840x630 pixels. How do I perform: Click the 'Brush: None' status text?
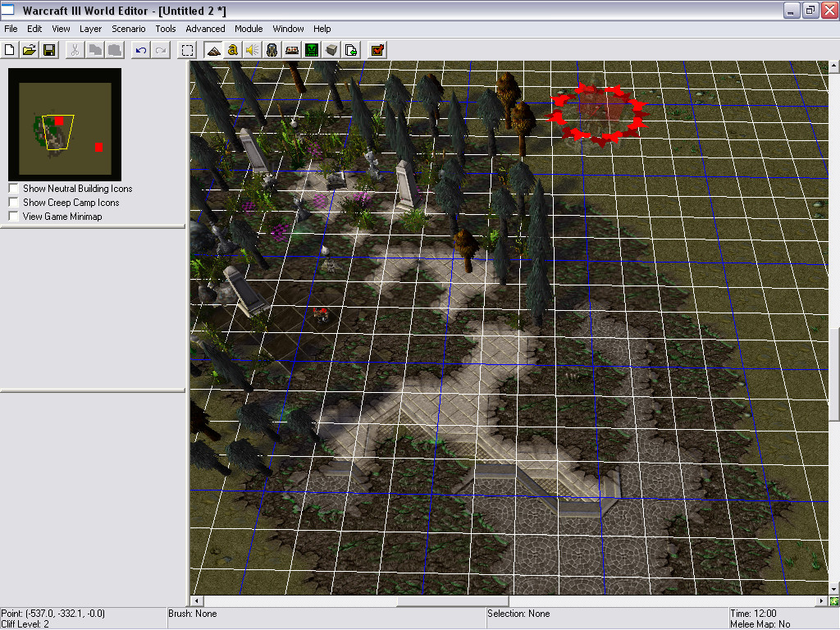point(192,614)
